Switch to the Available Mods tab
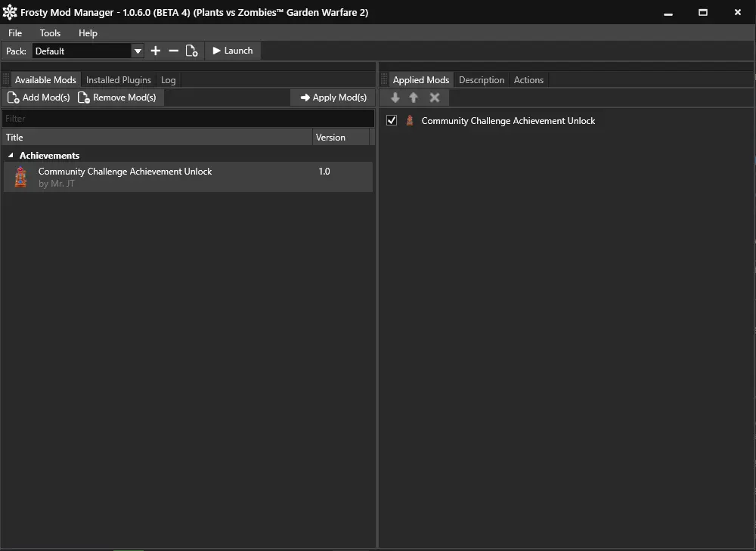This screenshot has height=551, width=756. [45, 80]
